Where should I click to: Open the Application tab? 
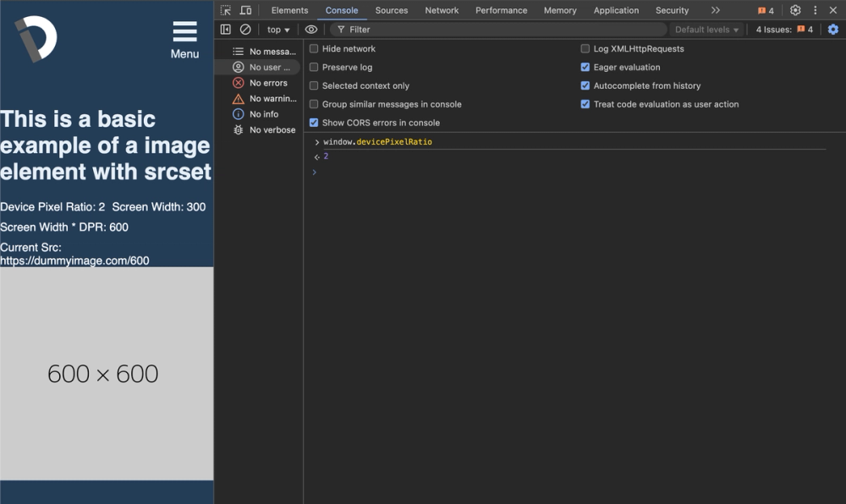[616, 10]
